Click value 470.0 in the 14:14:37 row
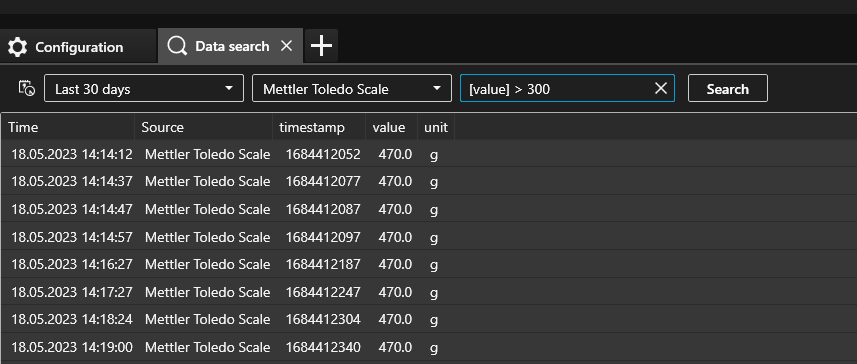This screenshot has width=857, height=364. point(395,181)
